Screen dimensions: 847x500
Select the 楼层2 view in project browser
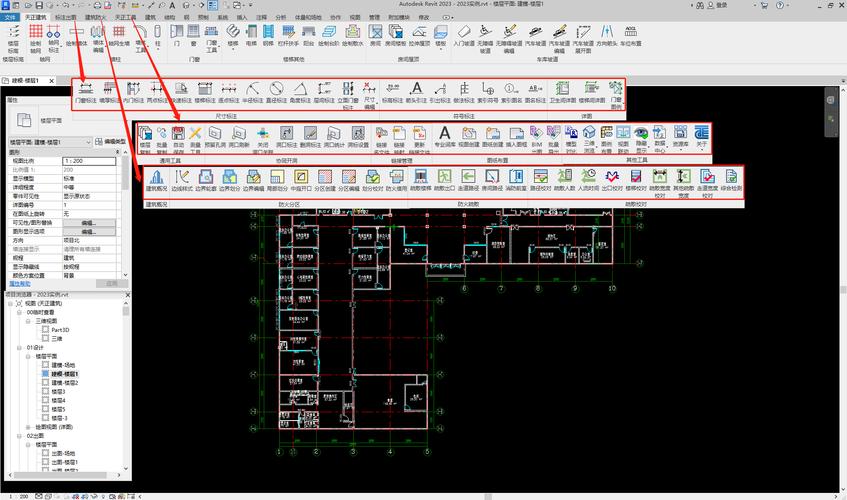[x=65, y=382]
